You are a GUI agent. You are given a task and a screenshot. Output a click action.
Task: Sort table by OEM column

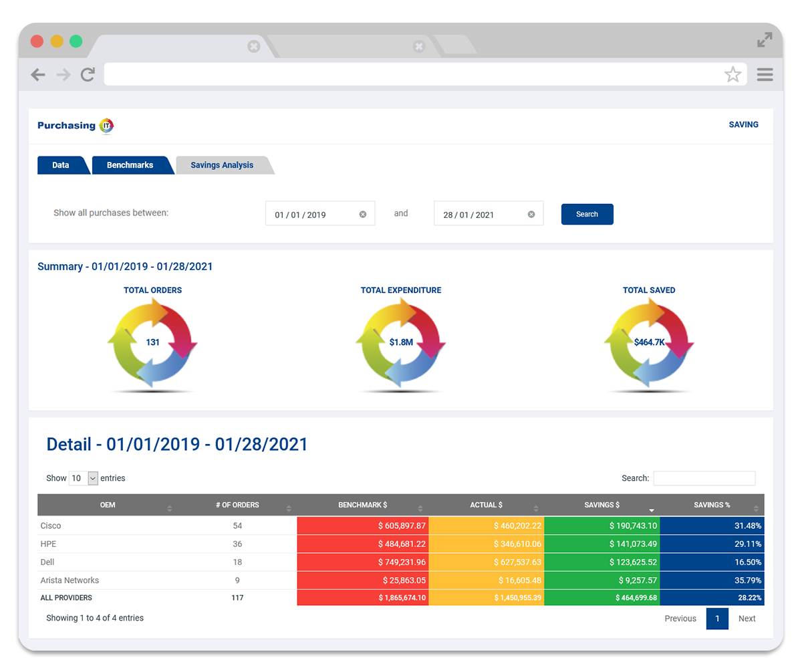coord(108,506)
